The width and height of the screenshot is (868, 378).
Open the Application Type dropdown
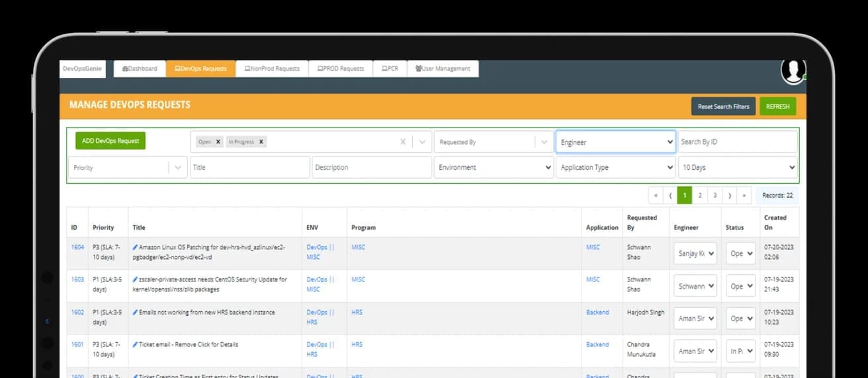coord(615,167)
